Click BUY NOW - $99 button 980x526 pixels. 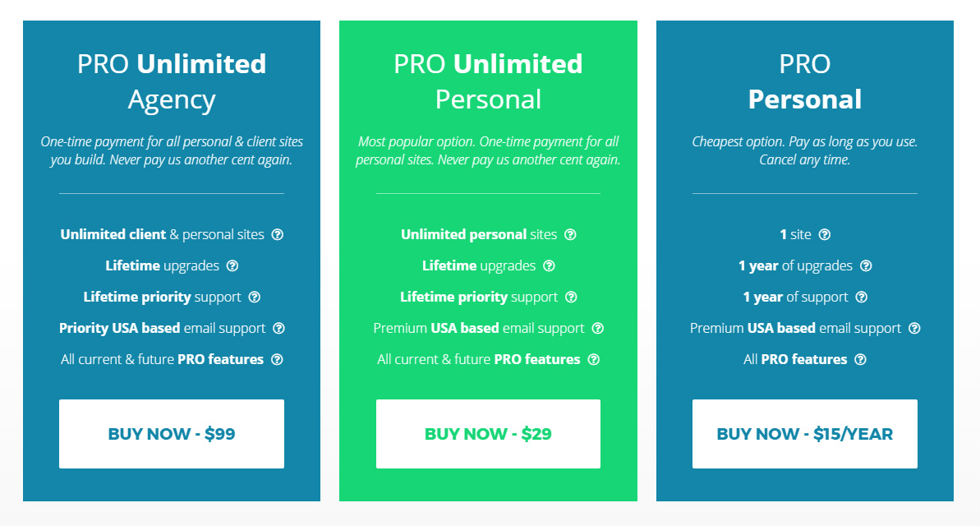tap(171, 433)
